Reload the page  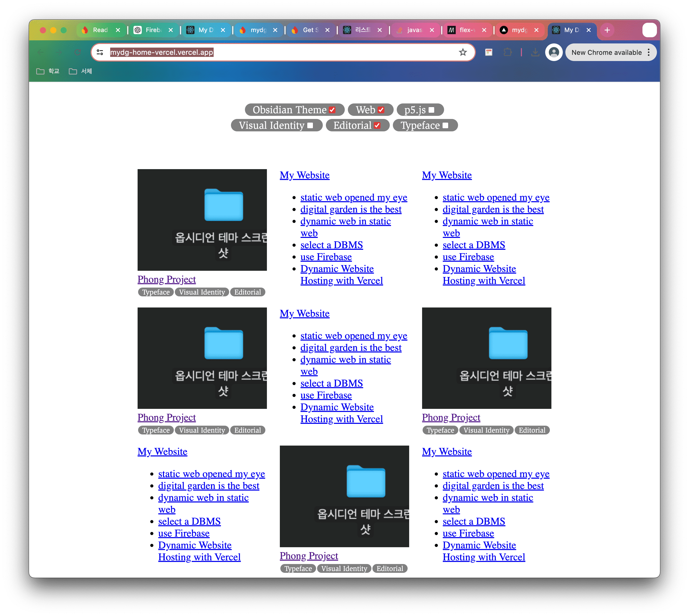tap(78, 52)
